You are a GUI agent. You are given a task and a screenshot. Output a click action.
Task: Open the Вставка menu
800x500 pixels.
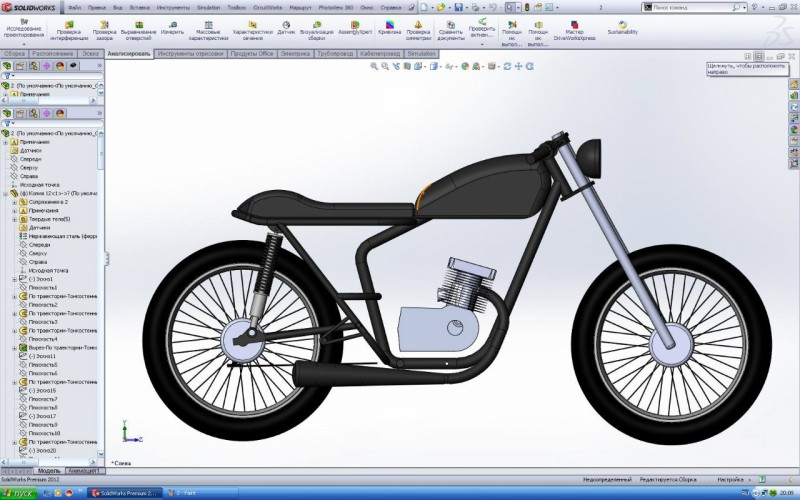point(140,8)
